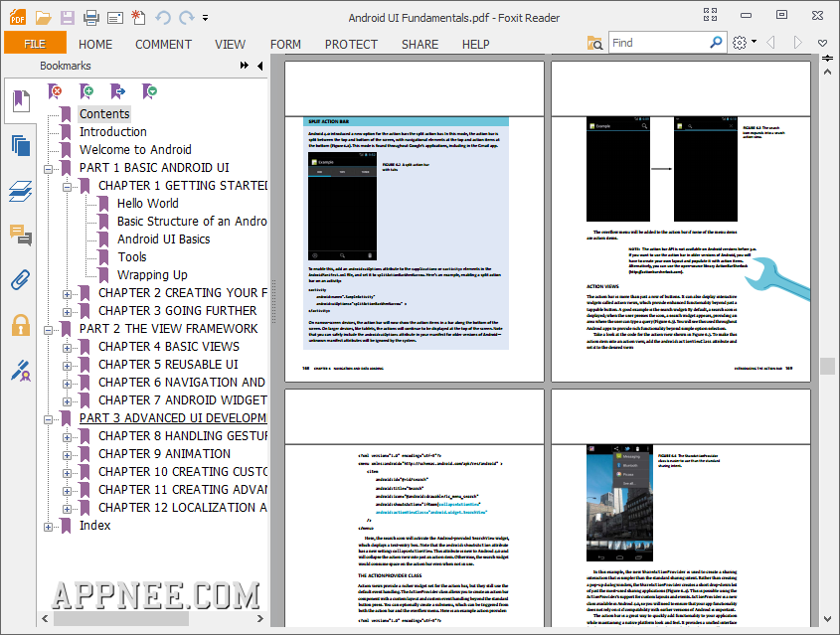Run search with magnifier icon
The image size is (840, 635).
coord(717,43)
